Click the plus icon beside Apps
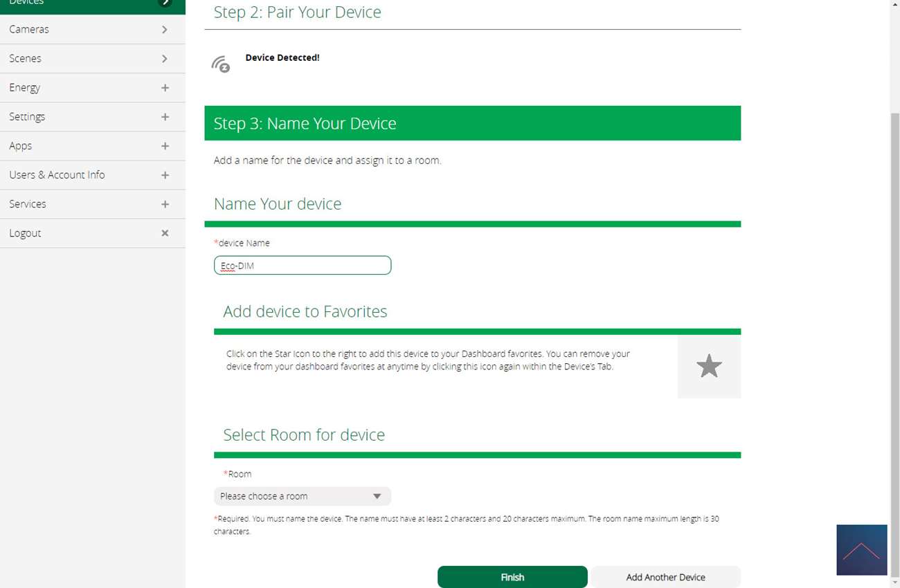Screen dimensions: 900x588 [165, 146]
